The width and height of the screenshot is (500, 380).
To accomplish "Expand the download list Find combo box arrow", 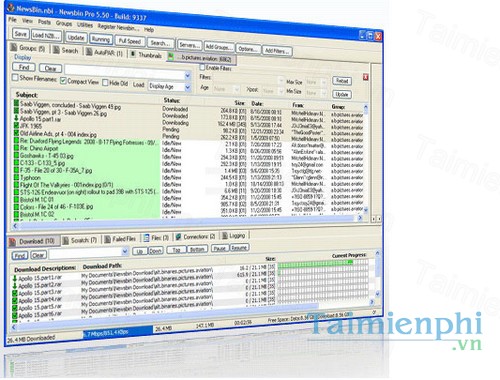I will pos(125,251).
